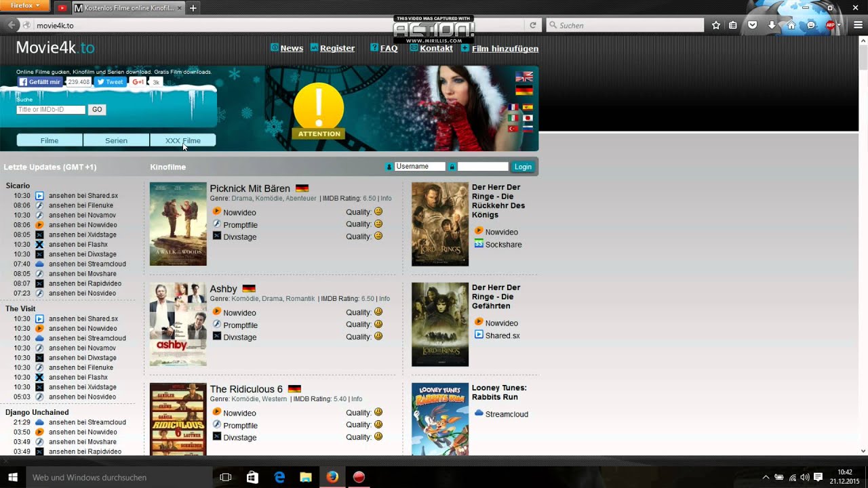Click the Title or IMDb-ID search field
The image size is (868, 488).
point(51,110)
